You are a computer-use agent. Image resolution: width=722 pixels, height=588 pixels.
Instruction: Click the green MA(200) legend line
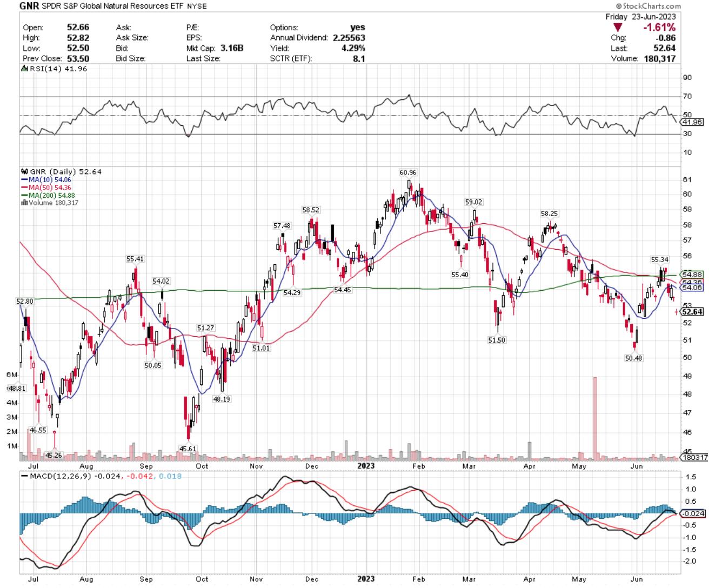[x=24, y=196]
